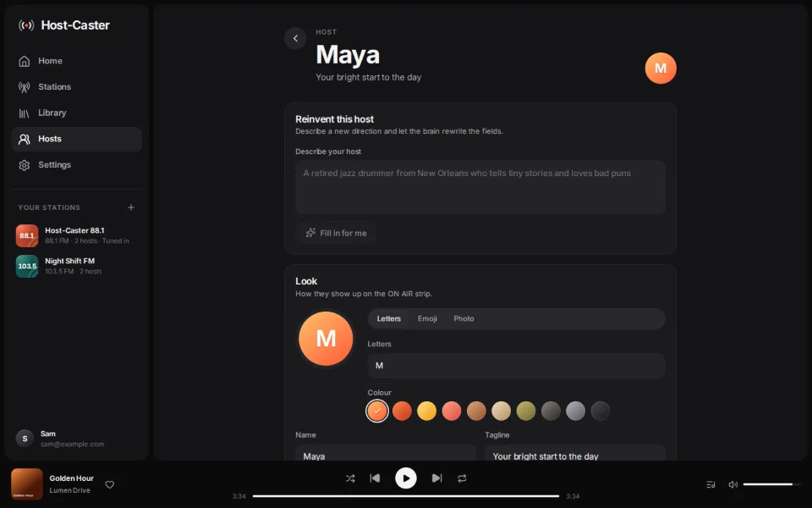The image size is (812, 508).
Task: Switch to the Emoji tab
Action: (427, 319)
